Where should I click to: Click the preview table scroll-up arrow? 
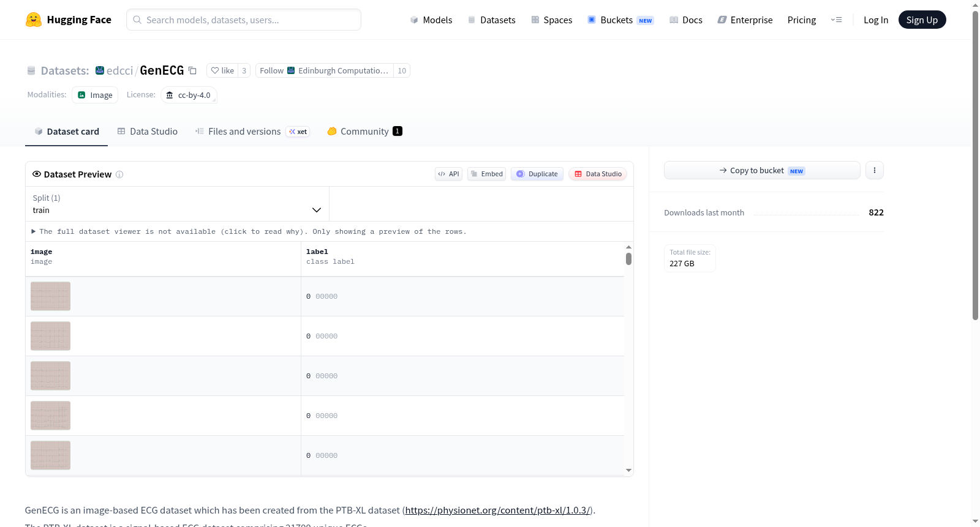(x=628, y=247)
